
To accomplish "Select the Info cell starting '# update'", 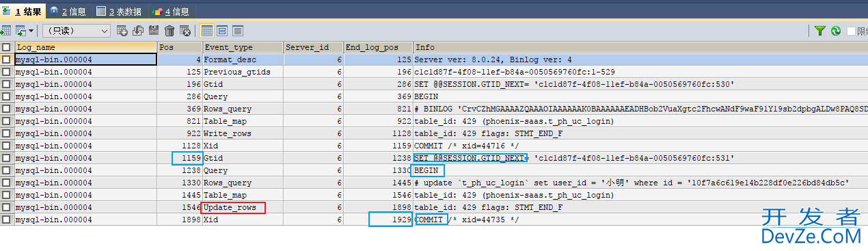I will click(640, 183).
